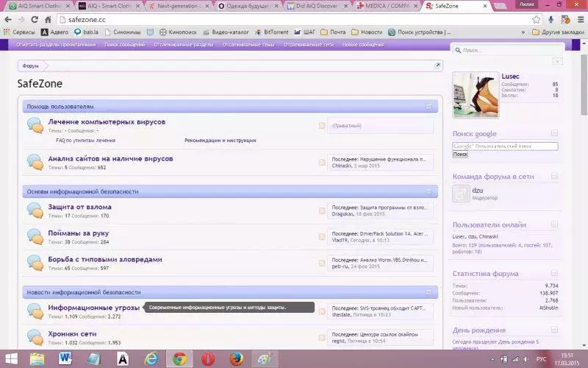Open Новые сообщения in forum menu
The height and width of the screenshot is (368, 588).
(363, 45)
